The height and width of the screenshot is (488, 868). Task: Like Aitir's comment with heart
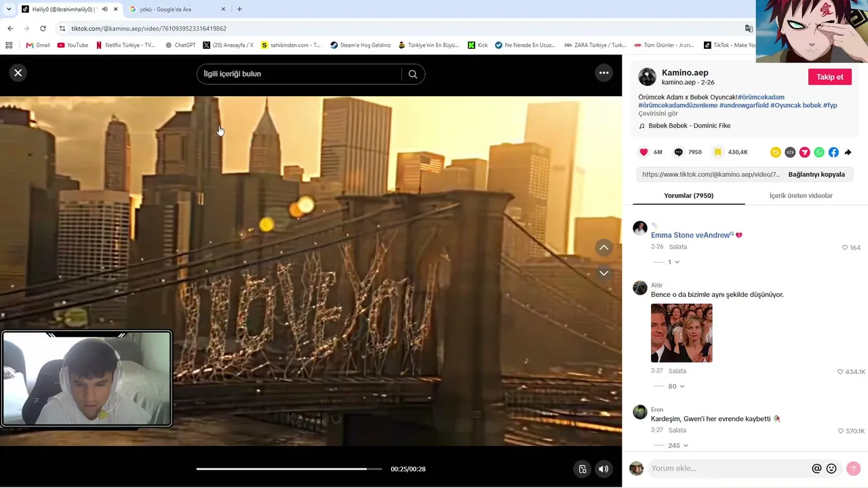841,372
